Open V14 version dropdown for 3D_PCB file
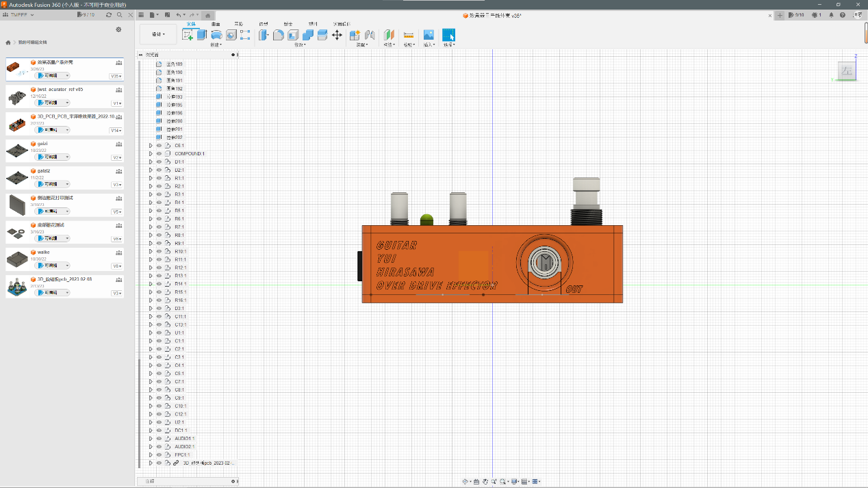 (x=116, y=130)
